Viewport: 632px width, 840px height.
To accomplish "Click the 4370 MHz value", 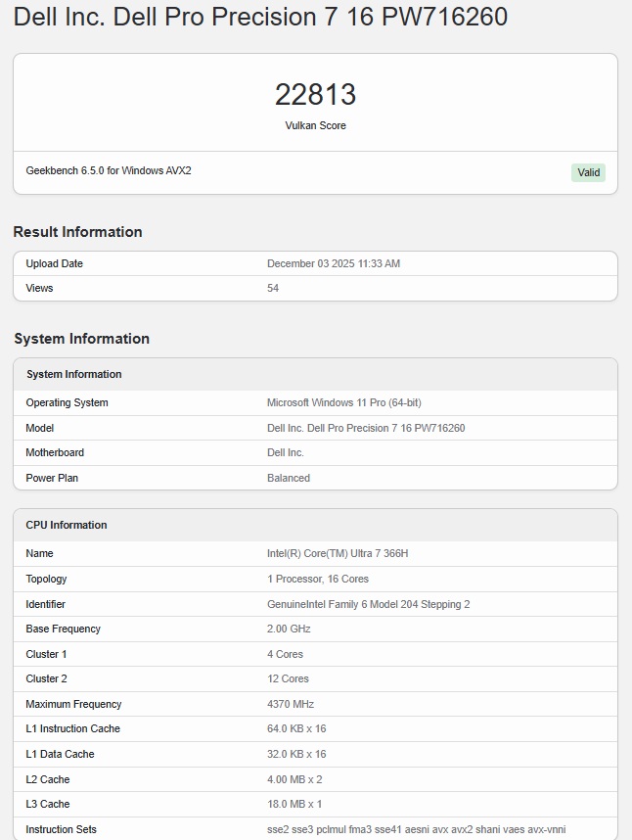I will click(290, 704).
